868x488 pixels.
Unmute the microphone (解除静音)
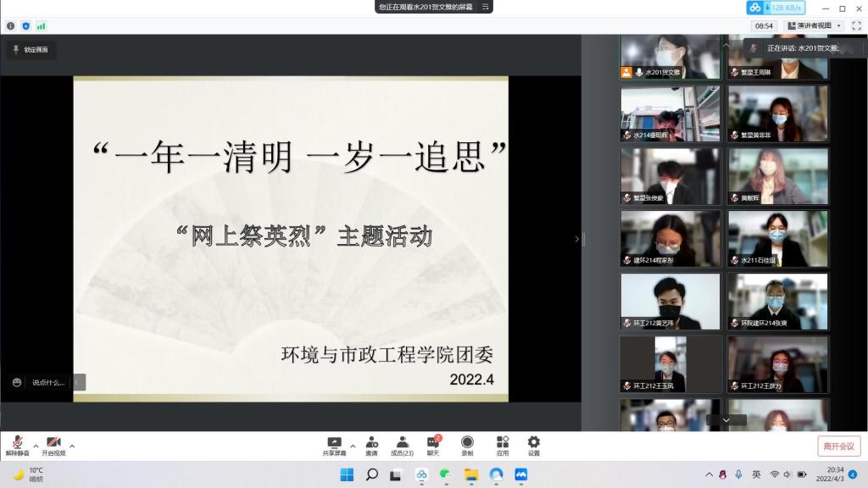(x=17, y=443)
